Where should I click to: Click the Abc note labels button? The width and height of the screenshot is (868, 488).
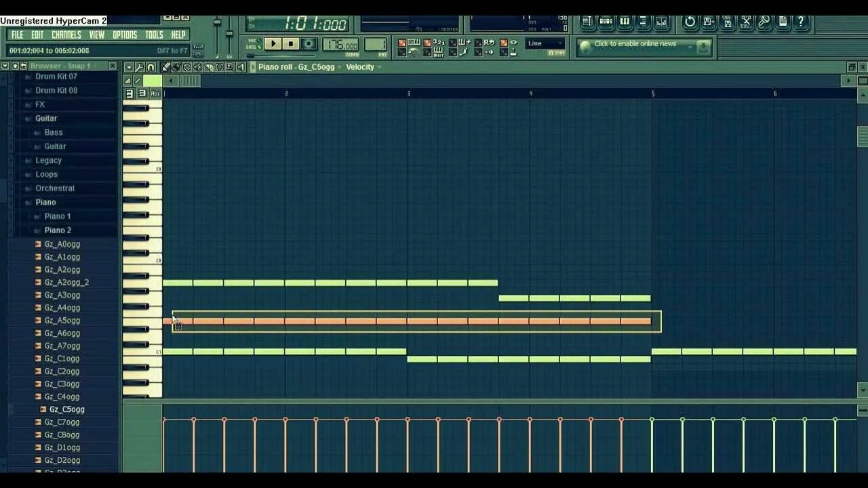coord(155,94)
